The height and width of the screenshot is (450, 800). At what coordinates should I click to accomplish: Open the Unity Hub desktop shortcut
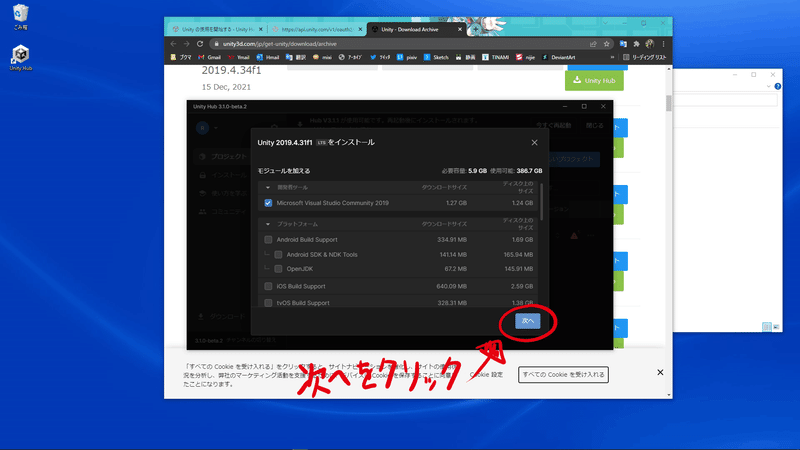(20, 58)
